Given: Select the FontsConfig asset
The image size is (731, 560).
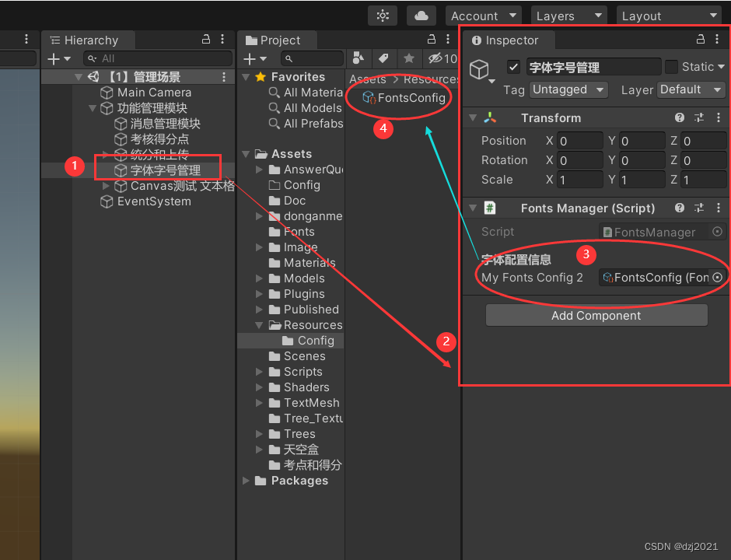Looking at the screenshot, I should (404, 97).
